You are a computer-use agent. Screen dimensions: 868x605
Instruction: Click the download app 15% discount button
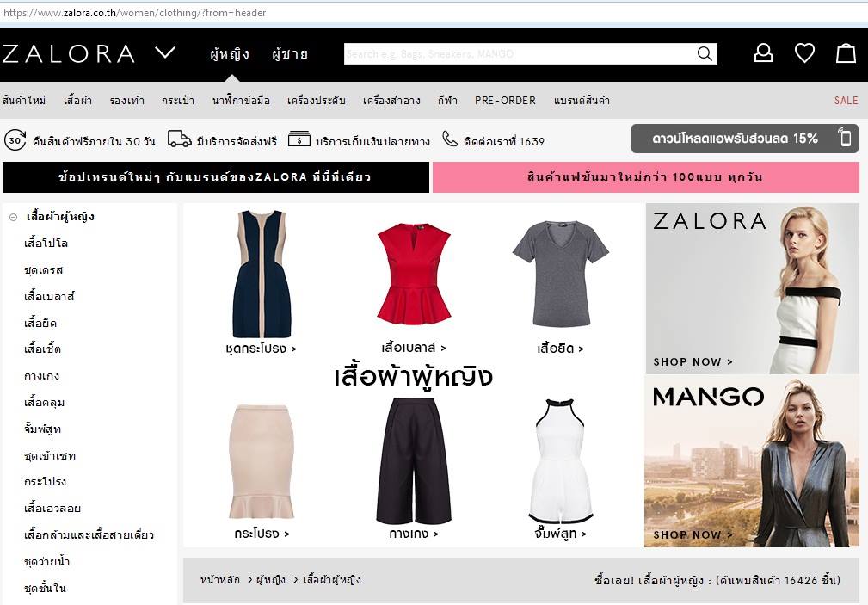744,139
